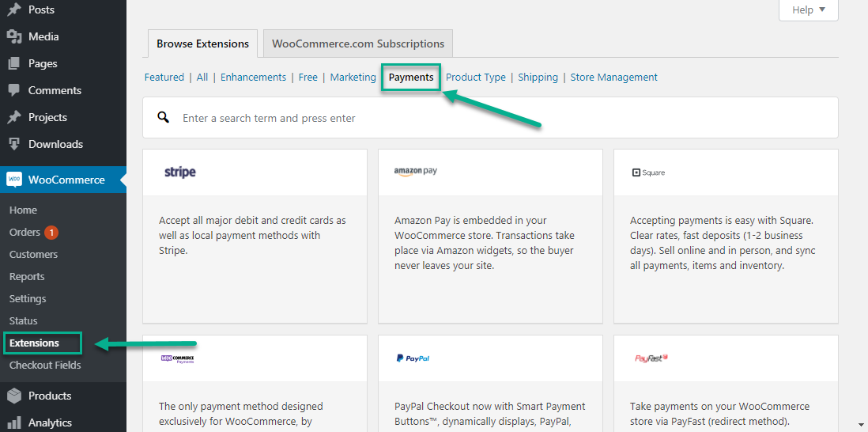Click the Pages icon in sidebar
This screenshot has width=868, height=432.
pyautogui.click(x=14, y=63)
